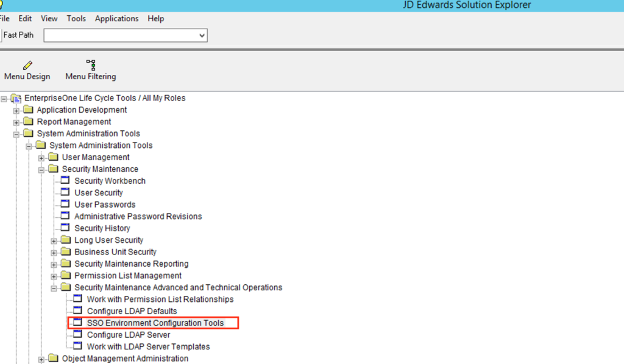Click the User Security application icon
This screenshot has height=364, width=624.
click(65, 192)
